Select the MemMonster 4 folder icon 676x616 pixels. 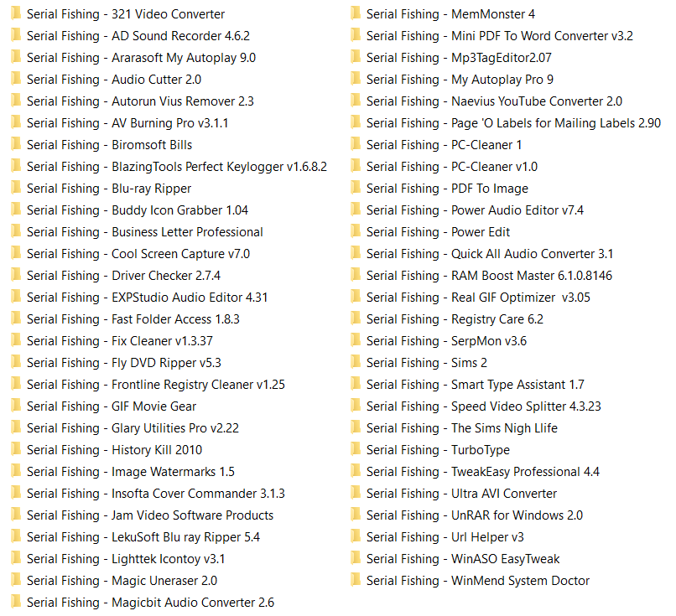tap(356, 13)
